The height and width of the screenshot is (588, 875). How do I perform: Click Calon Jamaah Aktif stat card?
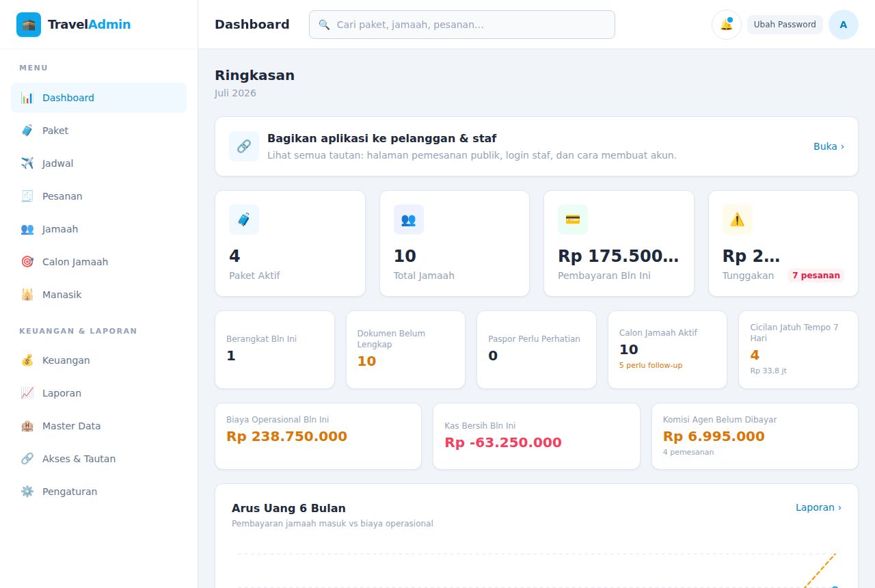click(x=668, y=350)
